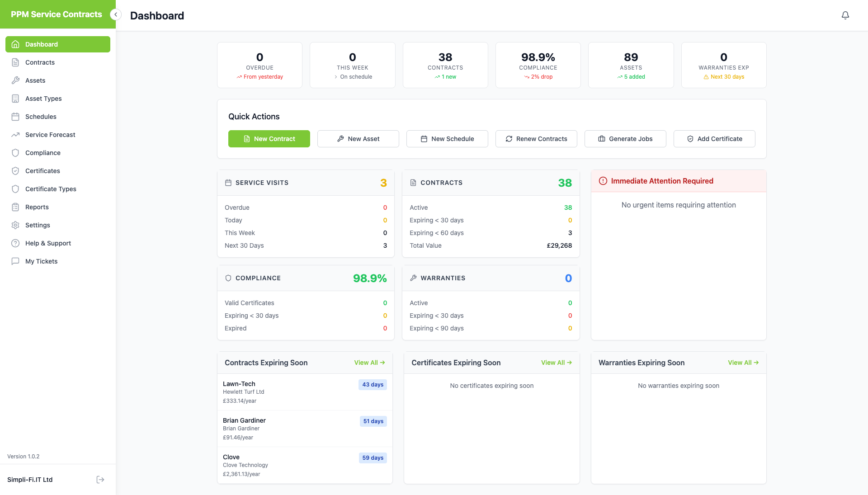Open the Schedules calendar icon

click(x=16, y=117)
